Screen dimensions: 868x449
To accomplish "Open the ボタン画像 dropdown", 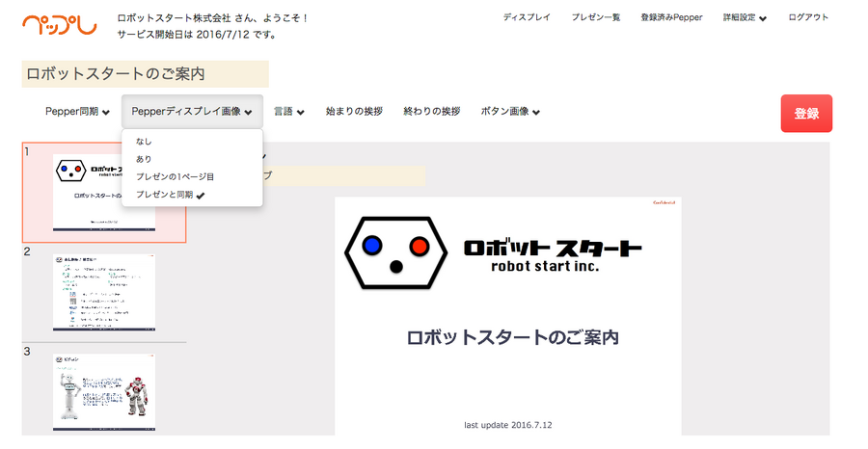I will [x=509, y=112].
